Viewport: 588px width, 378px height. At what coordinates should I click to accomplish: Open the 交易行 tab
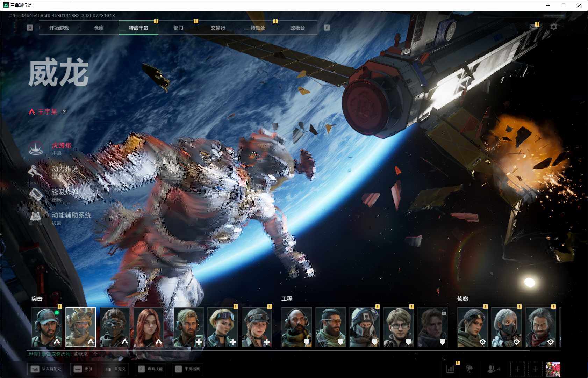tap(218, 28)
